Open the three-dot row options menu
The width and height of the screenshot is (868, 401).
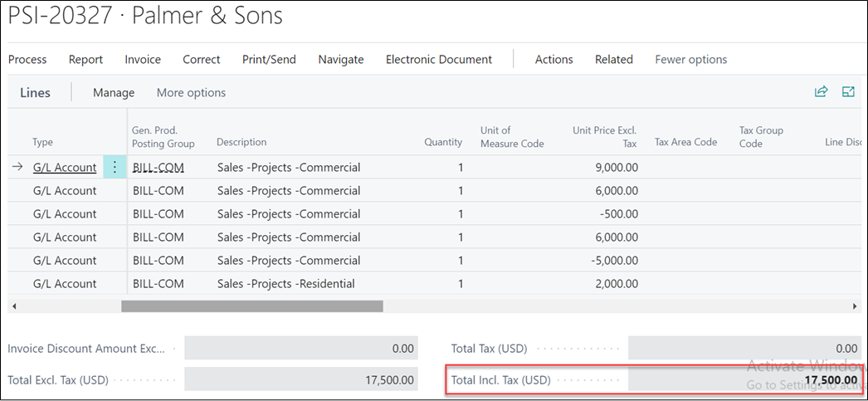pos(115,167)
